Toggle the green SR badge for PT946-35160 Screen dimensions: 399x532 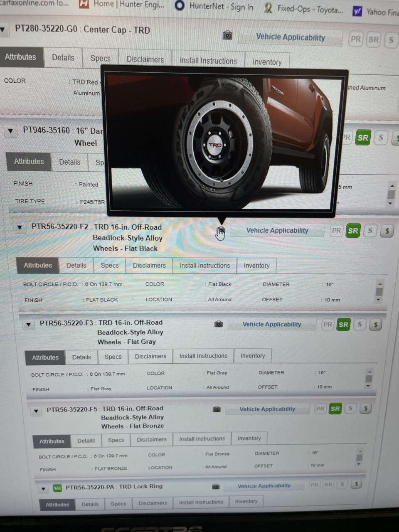[x=363, y=138]
